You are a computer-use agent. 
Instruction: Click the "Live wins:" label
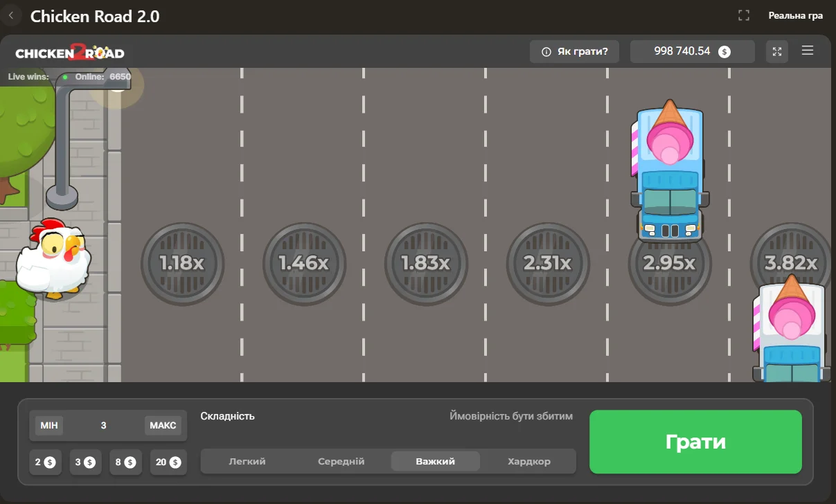28,77
